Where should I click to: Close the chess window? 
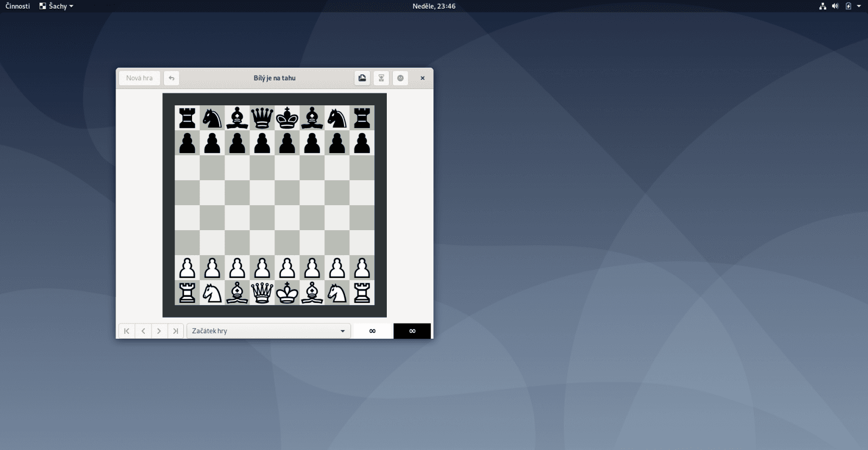point(423,78)
